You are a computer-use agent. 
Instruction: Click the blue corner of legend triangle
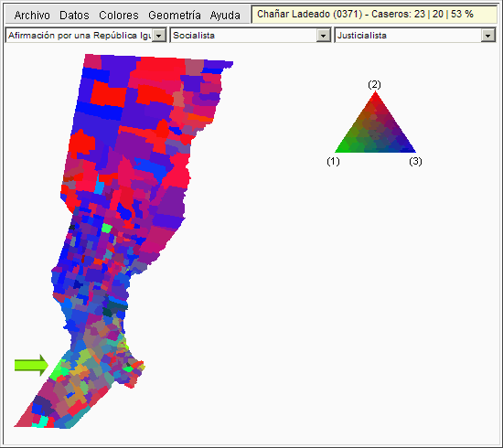pos(411,149)
